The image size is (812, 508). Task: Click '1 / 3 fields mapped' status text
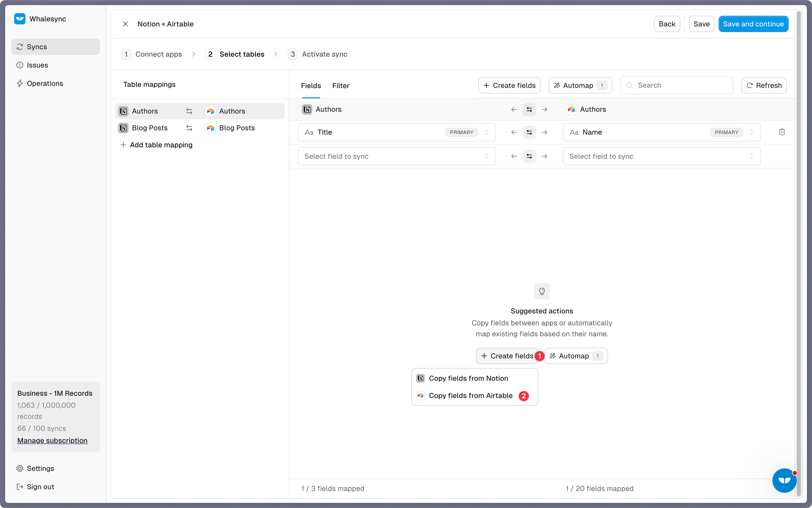pyautogui.click(x=332, y=488)
